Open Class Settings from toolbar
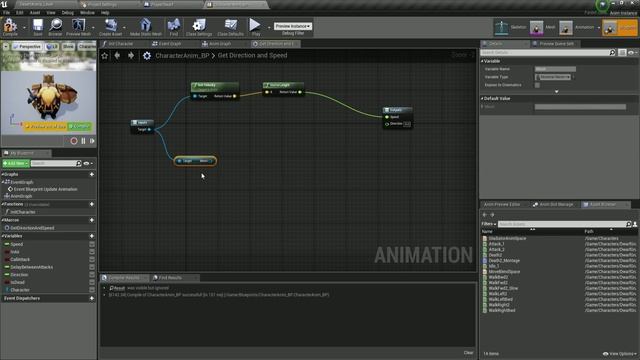 tap(199, 26)
